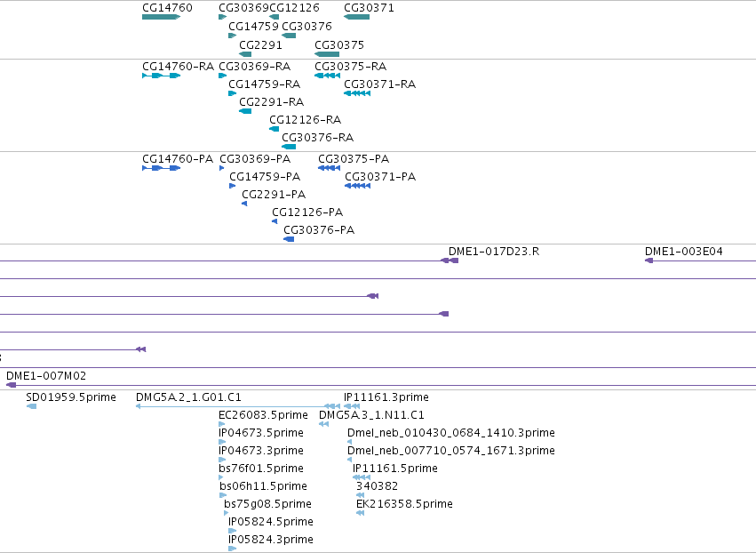
Task: Select the IP11161.3prime EST arrows
Action: pos(352,406)
